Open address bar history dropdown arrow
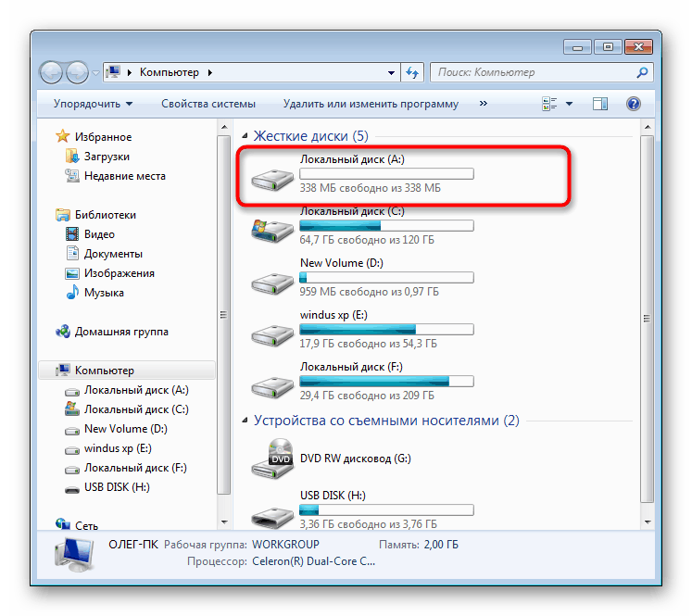This screenshot has width=692, height=616. pyautogui.click(x=391, y=72)
